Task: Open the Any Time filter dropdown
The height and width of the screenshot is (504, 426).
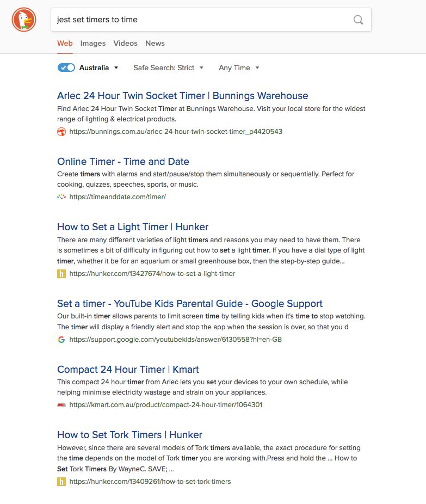Action: pyautogui.click(x=239, y=68)
